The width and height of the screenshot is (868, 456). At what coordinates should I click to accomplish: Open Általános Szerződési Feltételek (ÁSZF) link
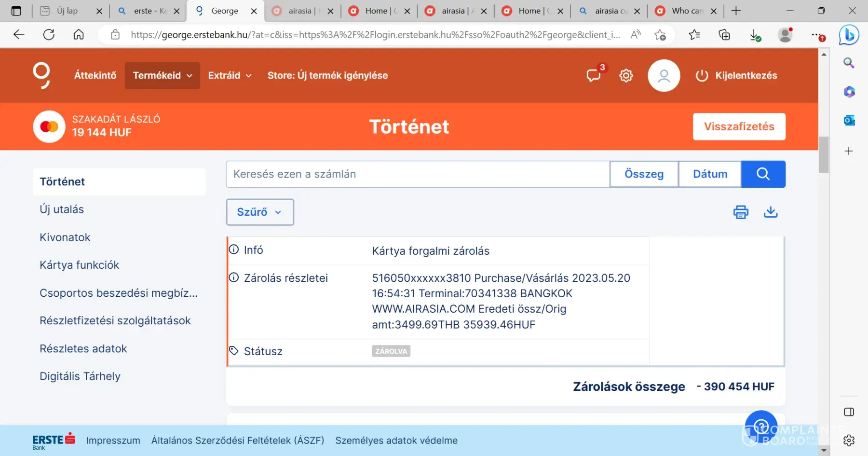[238, 441]
